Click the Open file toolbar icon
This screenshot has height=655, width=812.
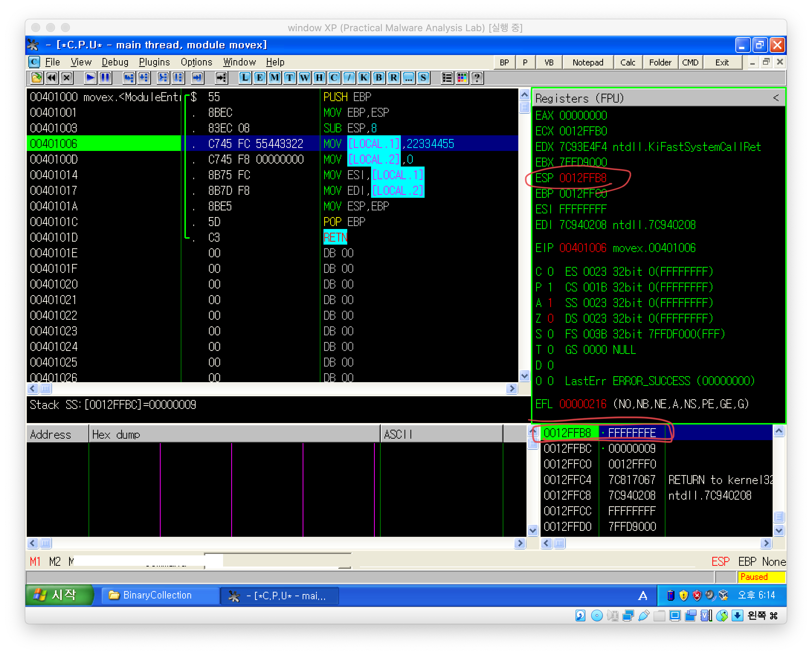point(36,78)
